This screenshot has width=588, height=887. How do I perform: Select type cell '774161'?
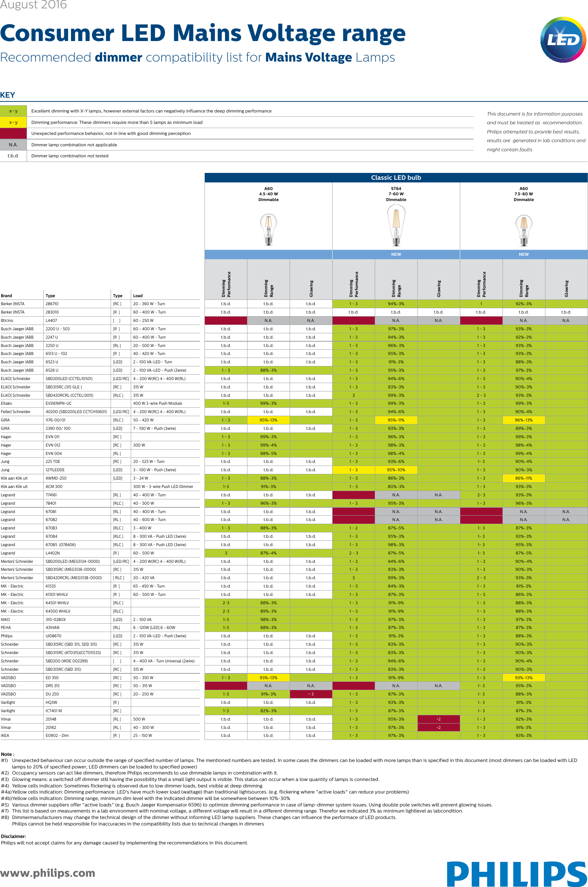52,495
